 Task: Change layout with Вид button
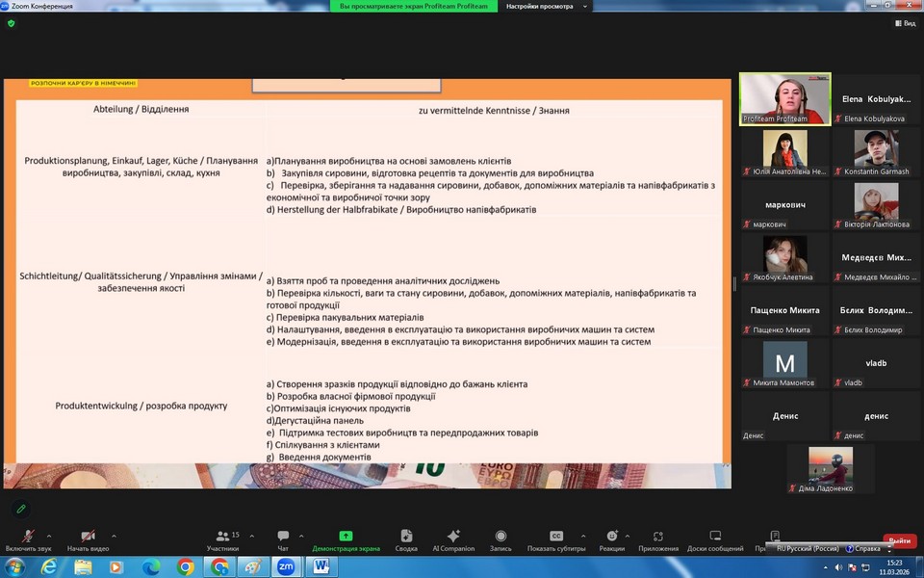[904, 23]
